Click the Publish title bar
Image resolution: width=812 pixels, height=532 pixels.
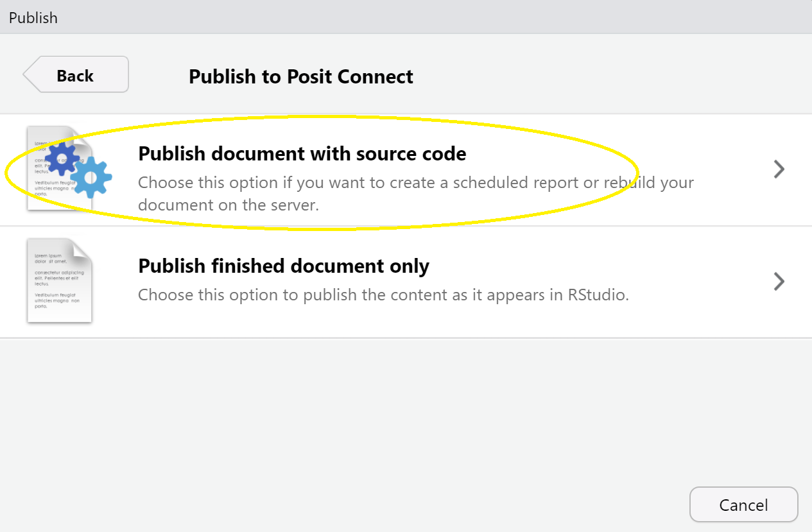point(33,17)
